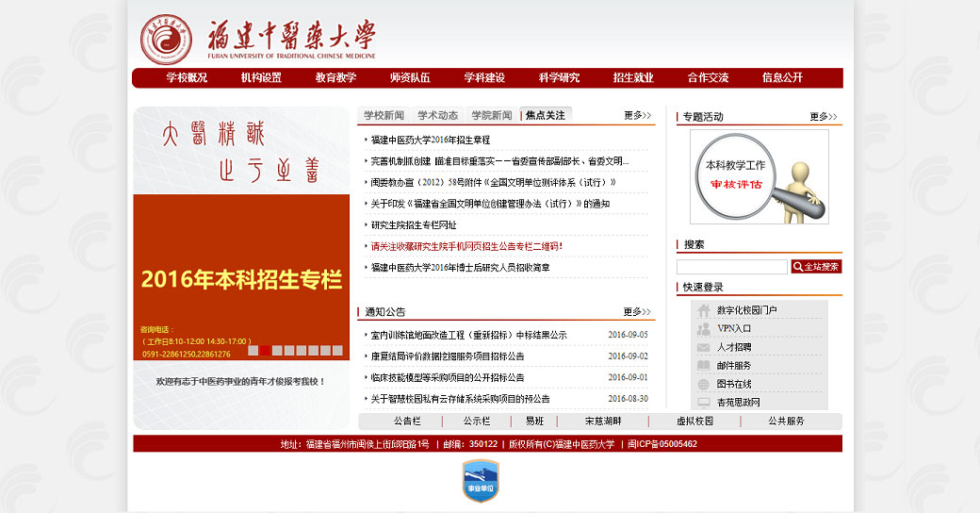Click 虚拟校园 in the bottom link bar

695,421
